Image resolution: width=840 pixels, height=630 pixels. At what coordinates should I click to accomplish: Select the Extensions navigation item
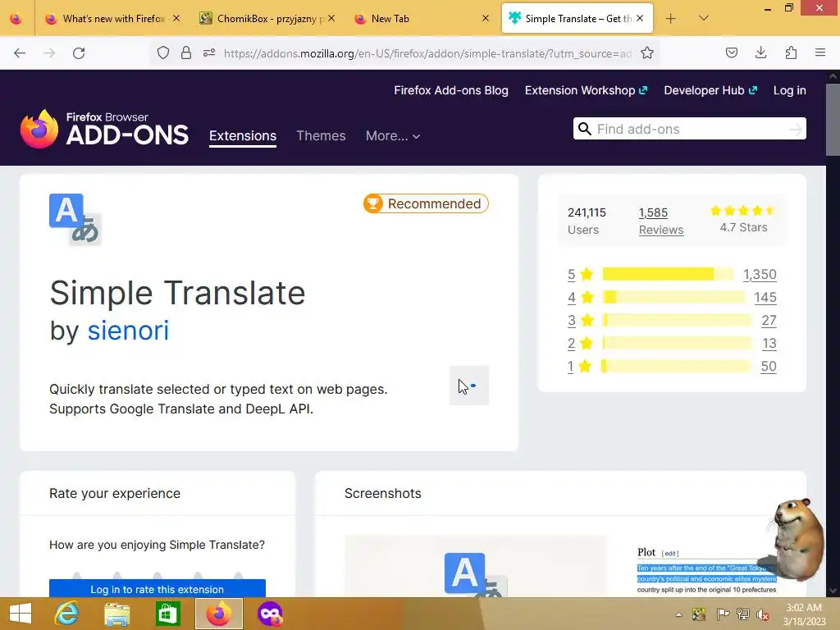(243, 135)
